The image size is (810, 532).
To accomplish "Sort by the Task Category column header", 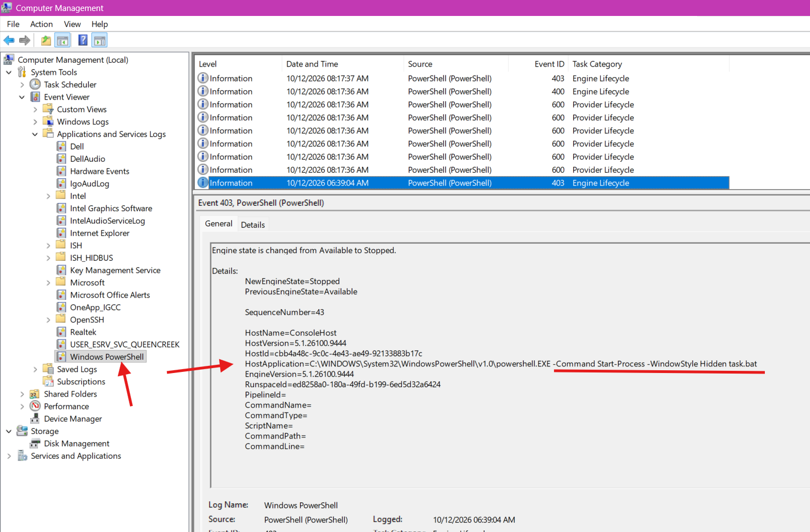I will point(649,64).
